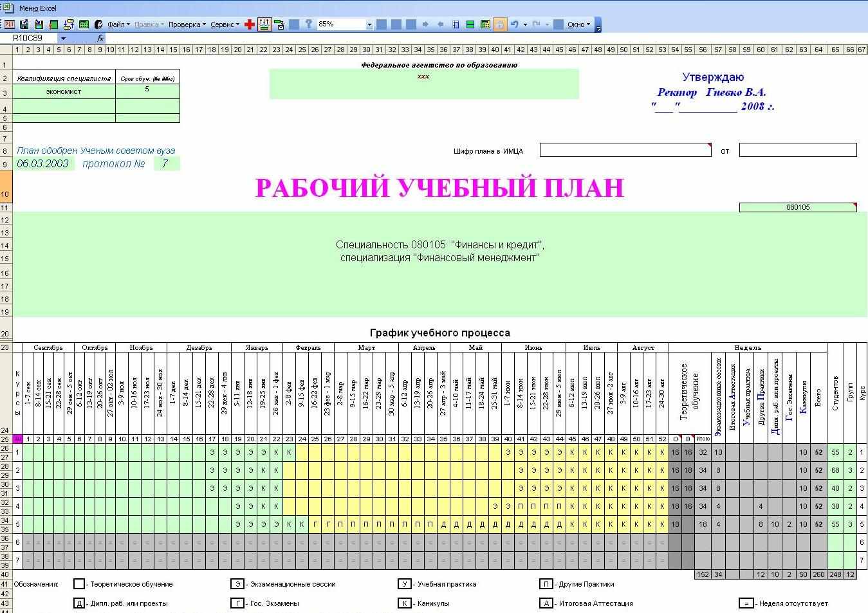Click the green table with envelope icon

(x=279, y=24)
